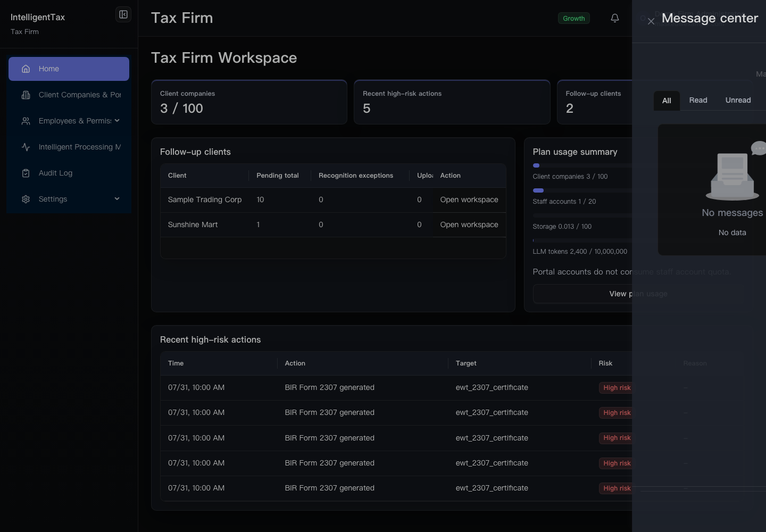Close the Message center panel
766x532 pixels.
tap(651, 21)
